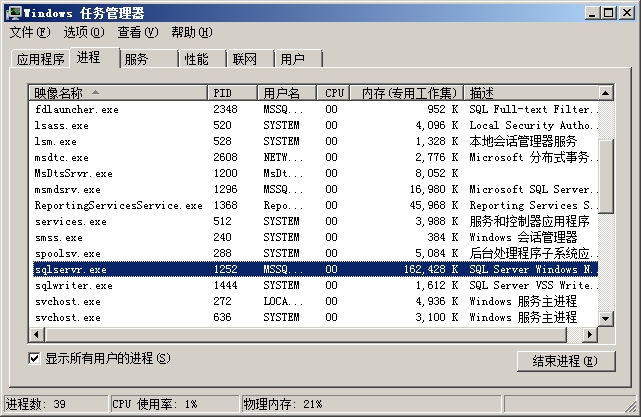Select svchost.exe with PID 272
This screenshot has width=641, height=417.
[x=314, y=302]
